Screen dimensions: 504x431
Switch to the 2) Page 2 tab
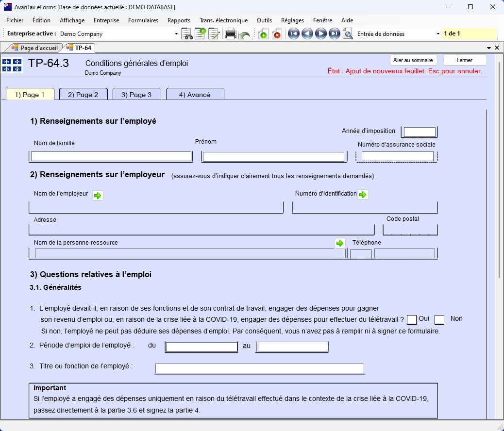click(83, 95)
